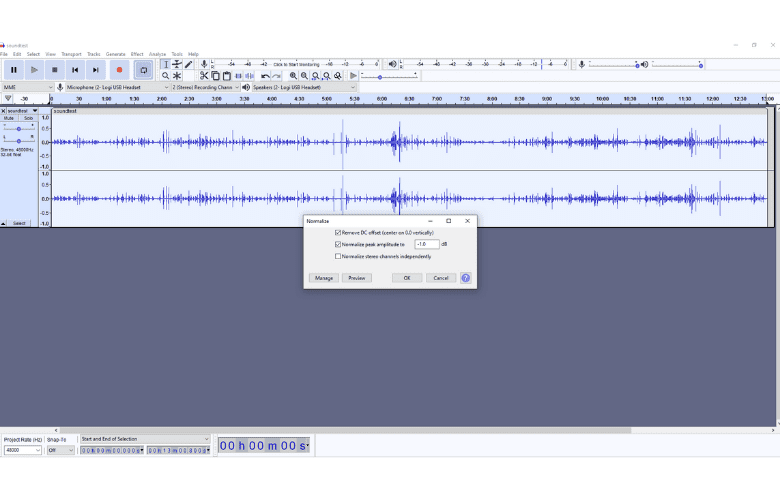Open the Generate menu
This screenshot has width=780, height=500.
(x=115, y=54)
